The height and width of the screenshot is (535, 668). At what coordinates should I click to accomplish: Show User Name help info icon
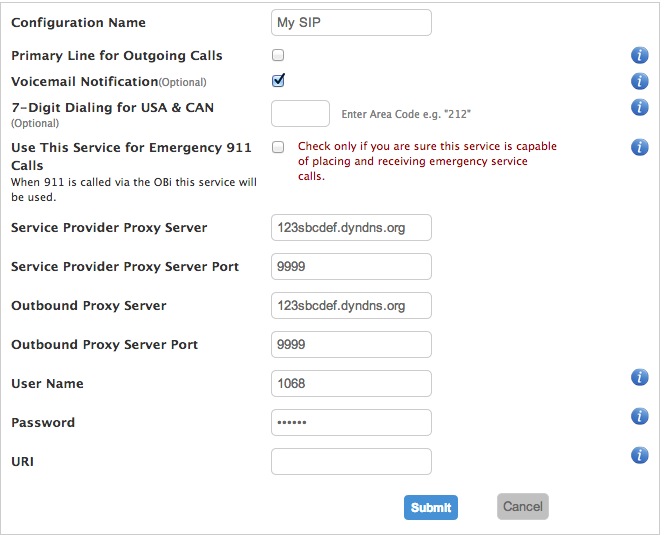click(x=639, y=377)
